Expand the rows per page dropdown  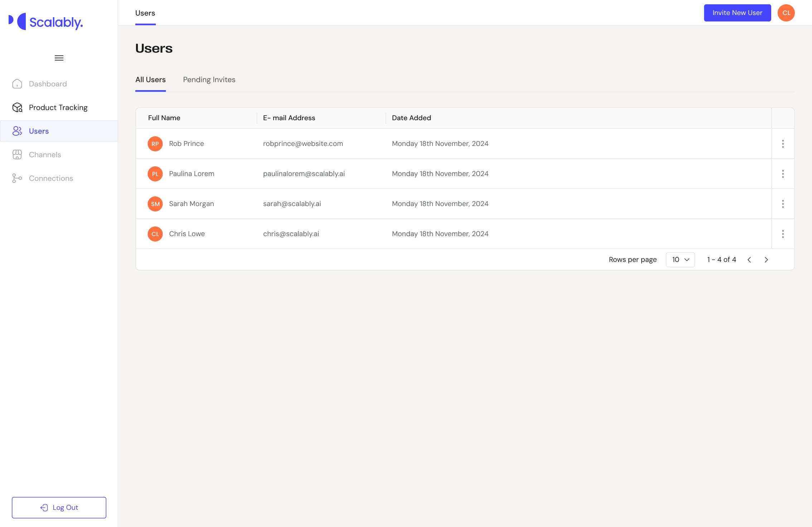[680, 260]
